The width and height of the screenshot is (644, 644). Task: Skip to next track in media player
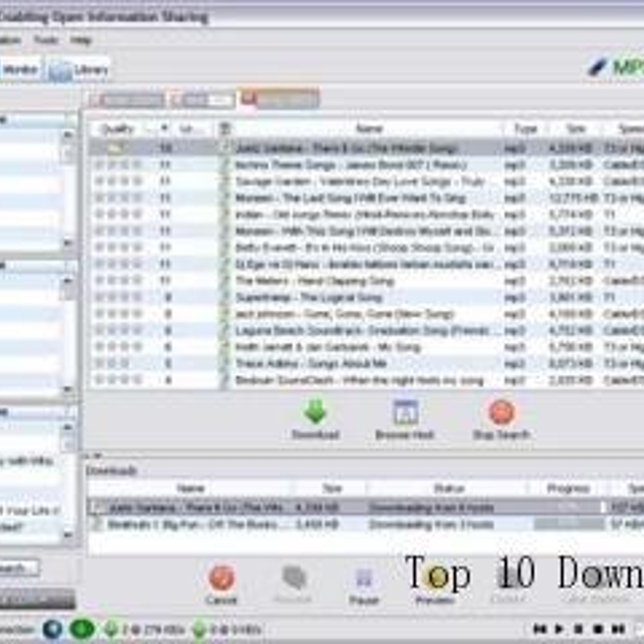pos(619,629)
